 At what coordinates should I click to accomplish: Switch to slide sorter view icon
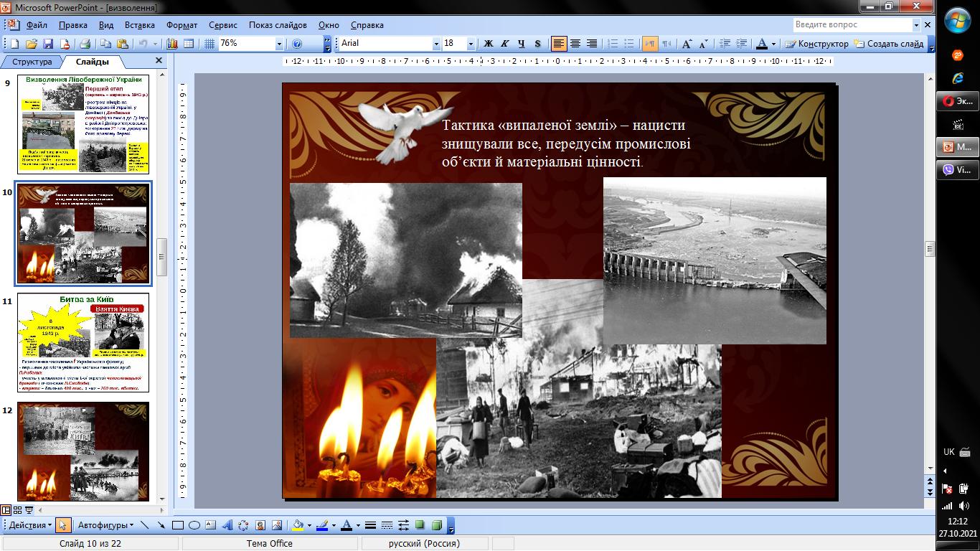coord(18,510)
